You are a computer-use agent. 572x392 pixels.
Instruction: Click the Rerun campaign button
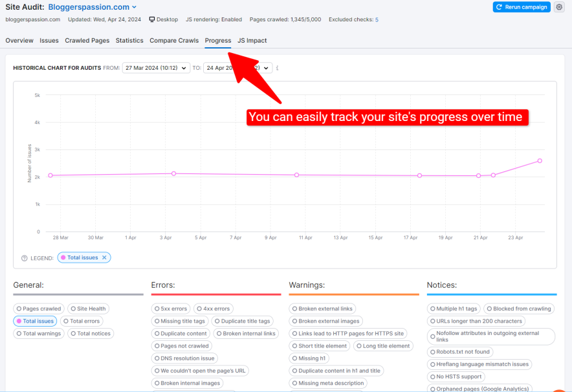click(522, 7)
